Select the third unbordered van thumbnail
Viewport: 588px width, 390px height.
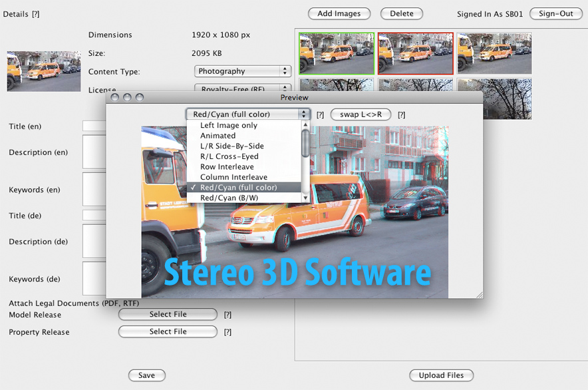click(x=494, y=53)
